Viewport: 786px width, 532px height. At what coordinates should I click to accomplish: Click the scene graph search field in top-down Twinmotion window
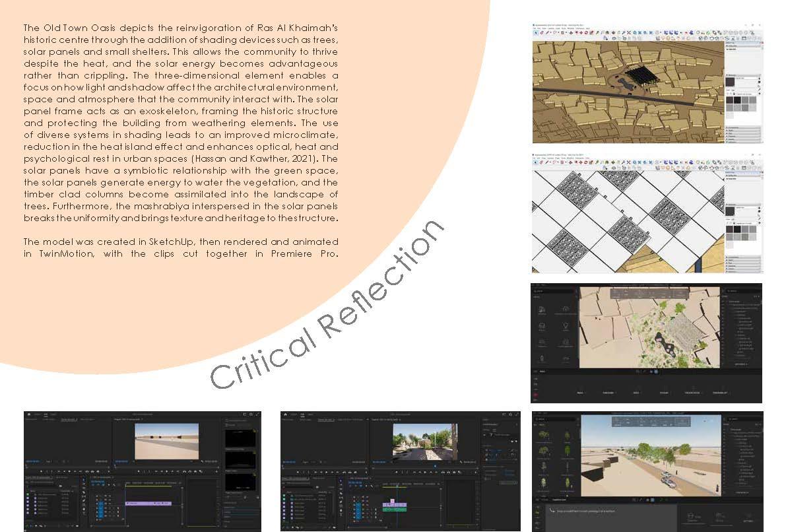pos(743,291)
